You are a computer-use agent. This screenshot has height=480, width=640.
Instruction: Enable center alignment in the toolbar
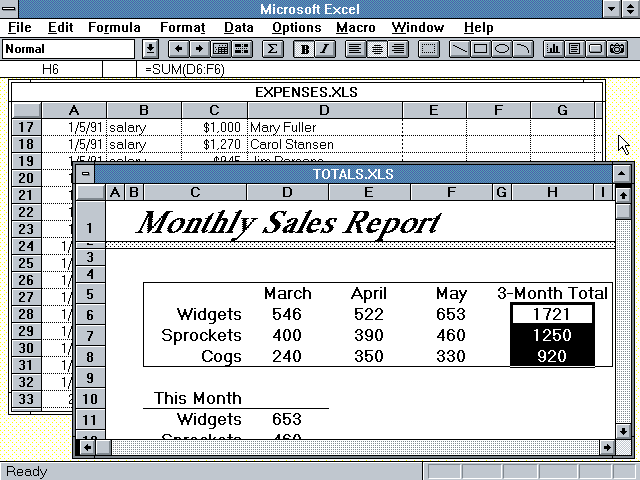pos(377,48)
